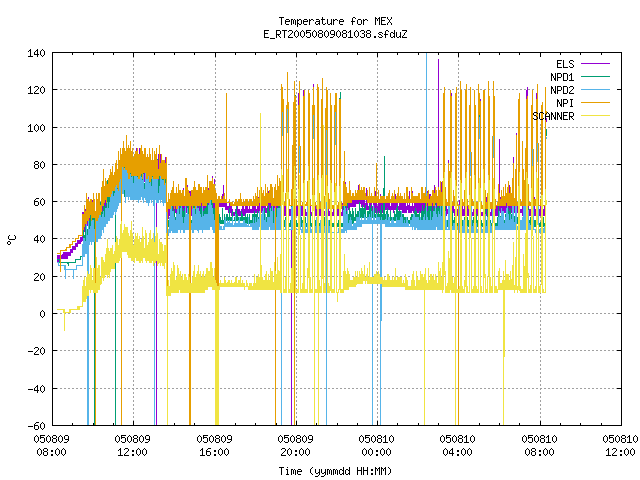Click the positive 60 y-axis tick label
Viewport: 640px width, 480px height.
(39, 202)
